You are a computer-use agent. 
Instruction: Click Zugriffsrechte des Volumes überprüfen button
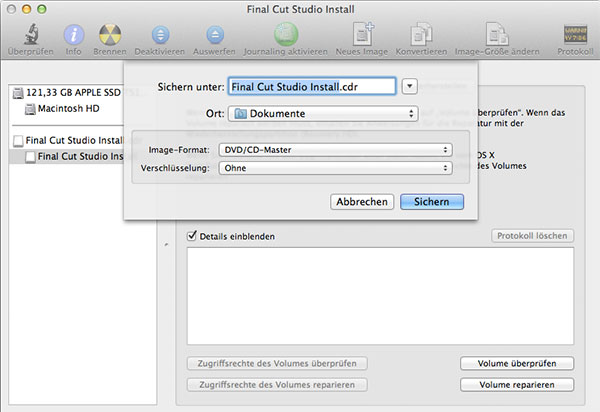click(277, 363)
